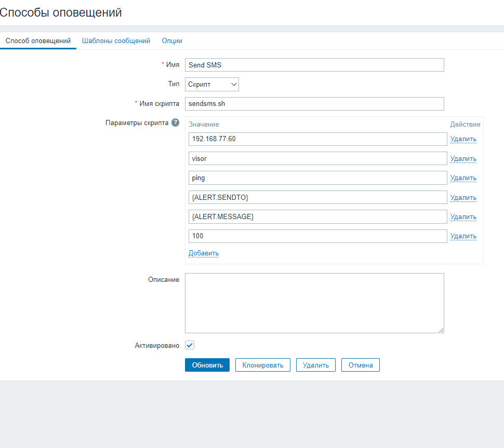
Task: Open the Тип dropdown
Action: coord(211,84)
